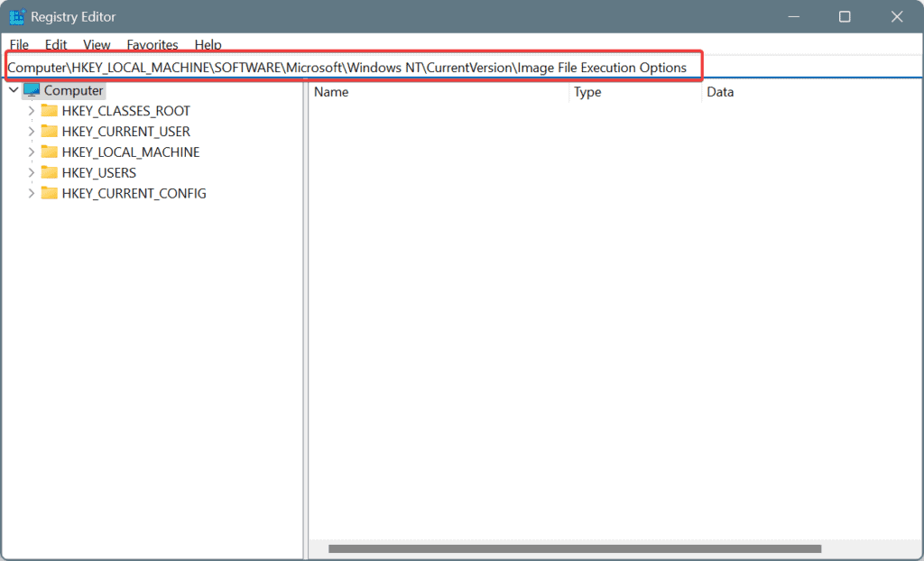This screenshot has width=924, height=561.
Task: Click the HKEY_USERS folder icon
Action: 50,172
